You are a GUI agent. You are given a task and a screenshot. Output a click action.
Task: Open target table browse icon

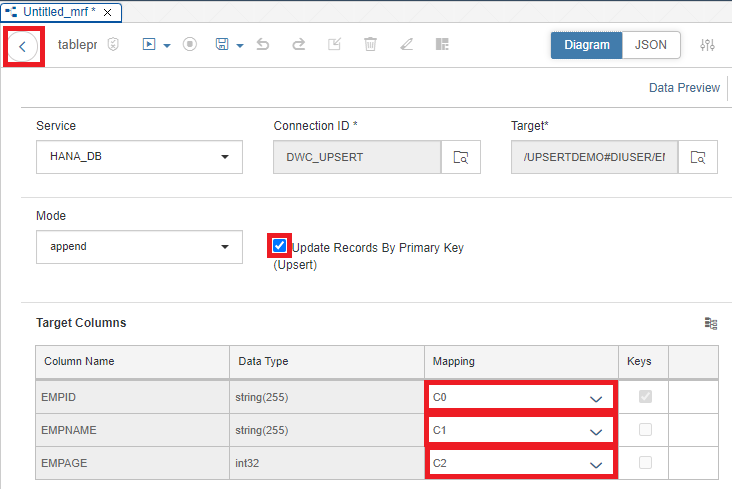[698, 157]
